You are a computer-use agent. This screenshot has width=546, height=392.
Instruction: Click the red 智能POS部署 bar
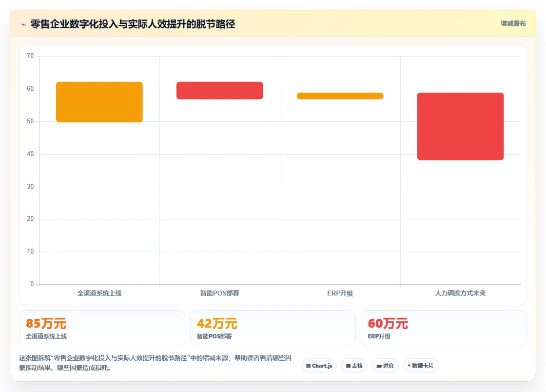[220, 91]
